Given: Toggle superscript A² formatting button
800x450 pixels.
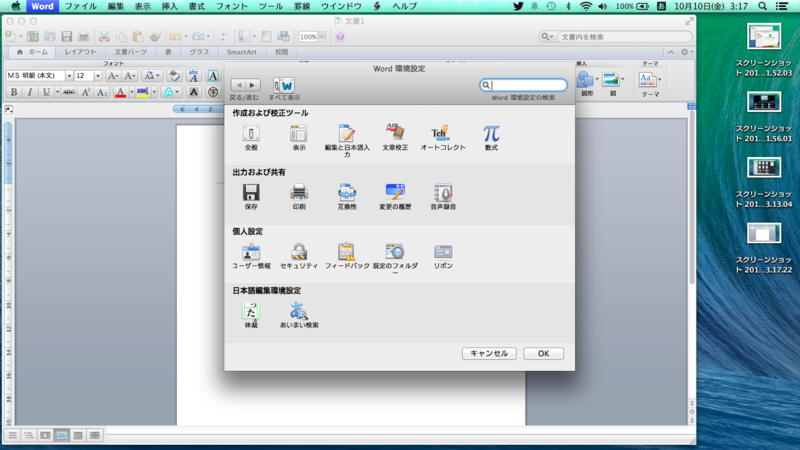Looking at the screenshot, I should [x=85, y=92].
